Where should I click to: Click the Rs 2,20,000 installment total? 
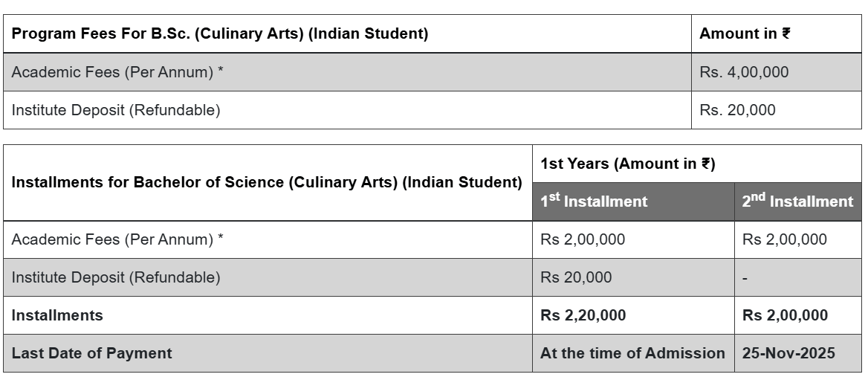(583, 315)
